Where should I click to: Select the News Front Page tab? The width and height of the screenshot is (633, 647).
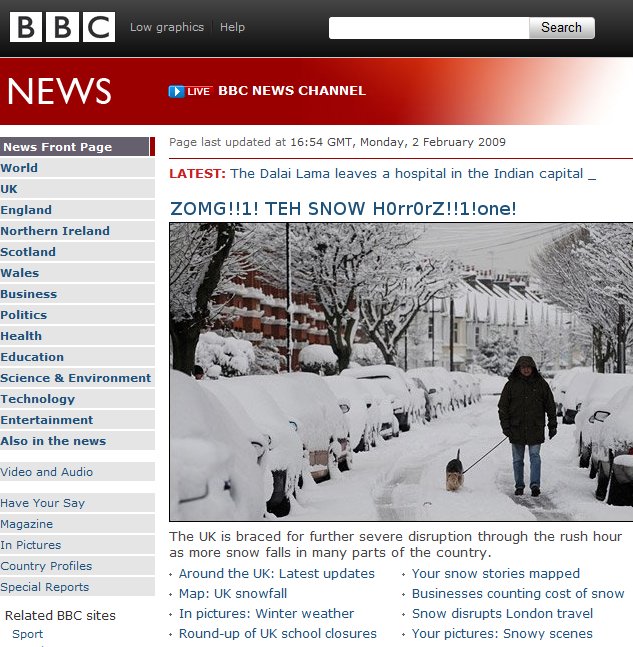77,147
